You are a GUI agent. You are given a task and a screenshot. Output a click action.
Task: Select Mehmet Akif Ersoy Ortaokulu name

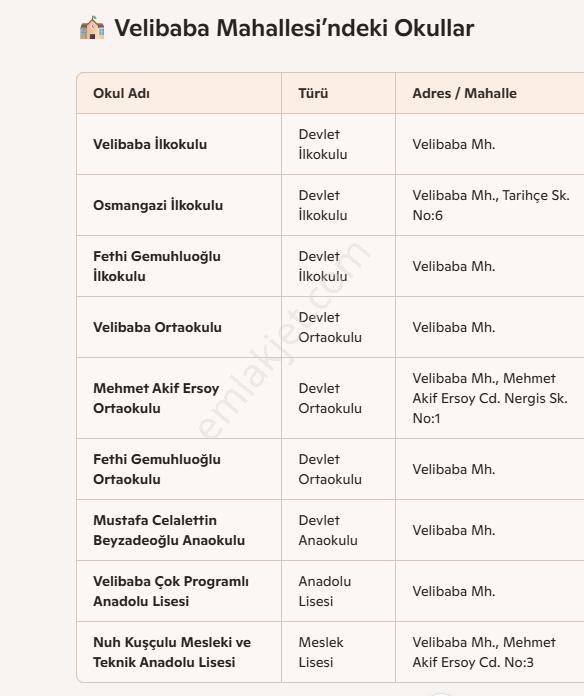click(156, 398)
